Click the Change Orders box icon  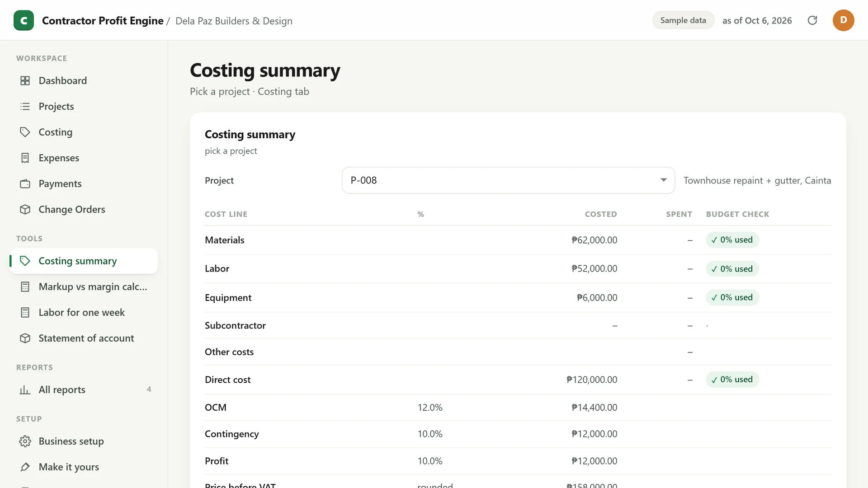(x=25, y=209)
